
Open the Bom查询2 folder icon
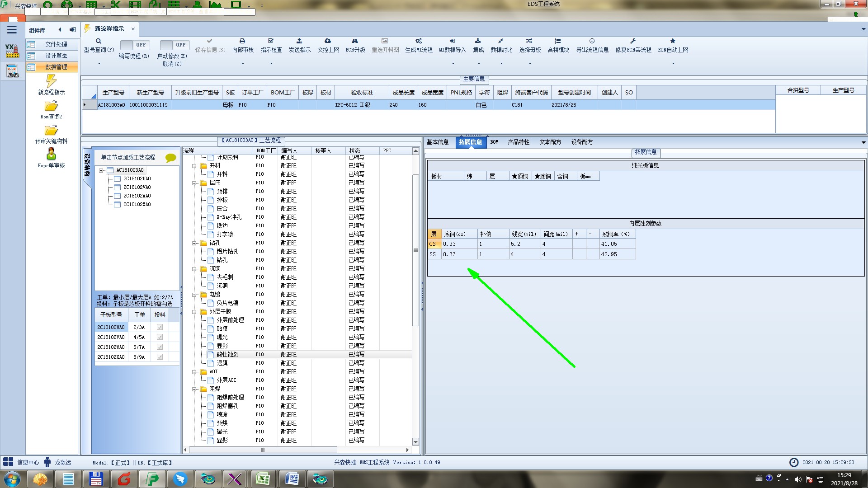click(51, 107)
